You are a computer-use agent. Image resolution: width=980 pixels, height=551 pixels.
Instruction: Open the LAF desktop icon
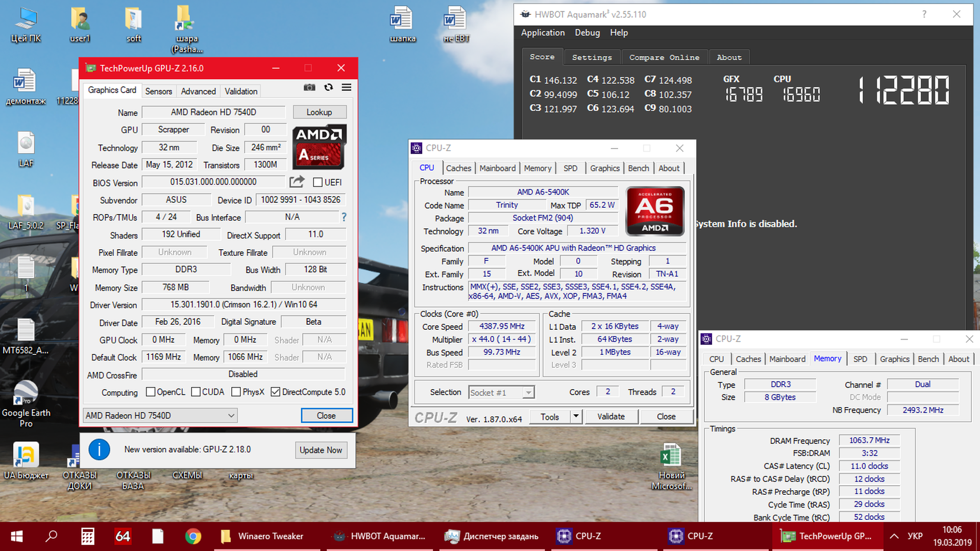(x=26, y=149)
